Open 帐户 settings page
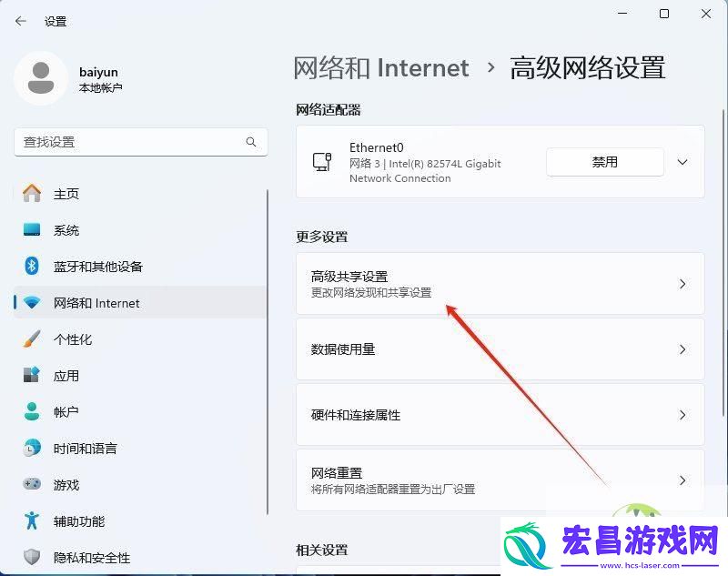The width and height of the screenshot is (728, 576). click(x=139, y=411)
